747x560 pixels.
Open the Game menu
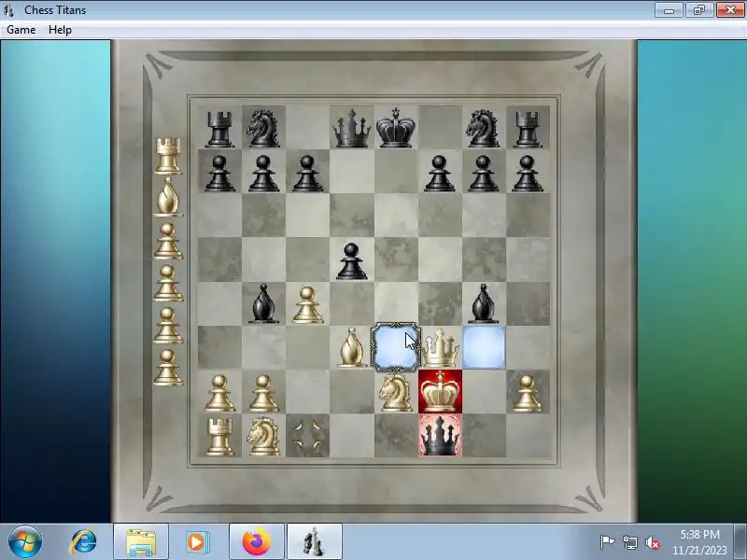(x=21, y=30)
